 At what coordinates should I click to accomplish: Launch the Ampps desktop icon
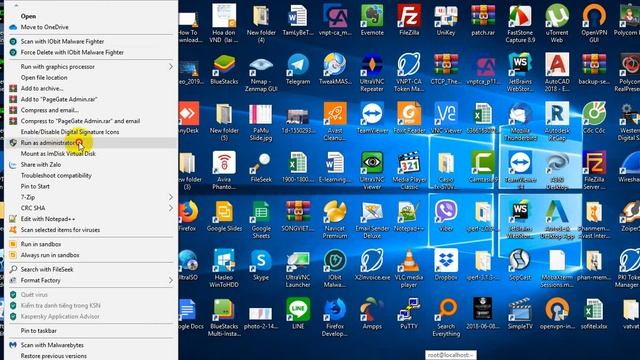point(372,314)
